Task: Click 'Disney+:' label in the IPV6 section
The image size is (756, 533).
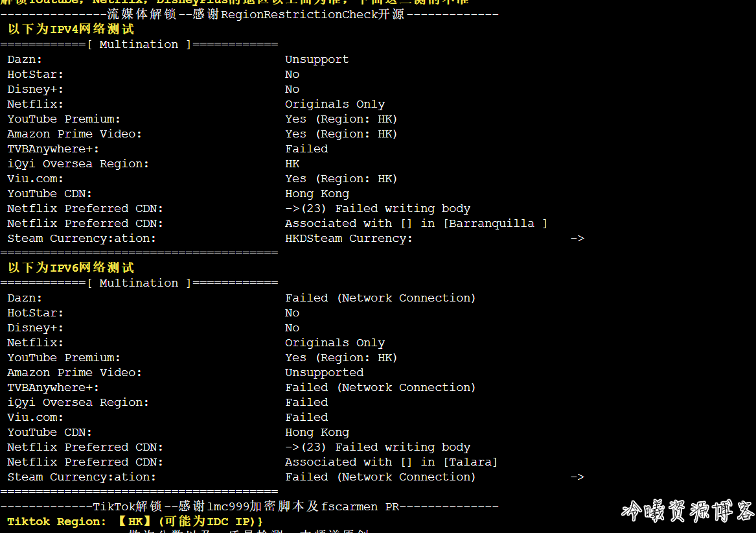Action: tap(35, 328)
